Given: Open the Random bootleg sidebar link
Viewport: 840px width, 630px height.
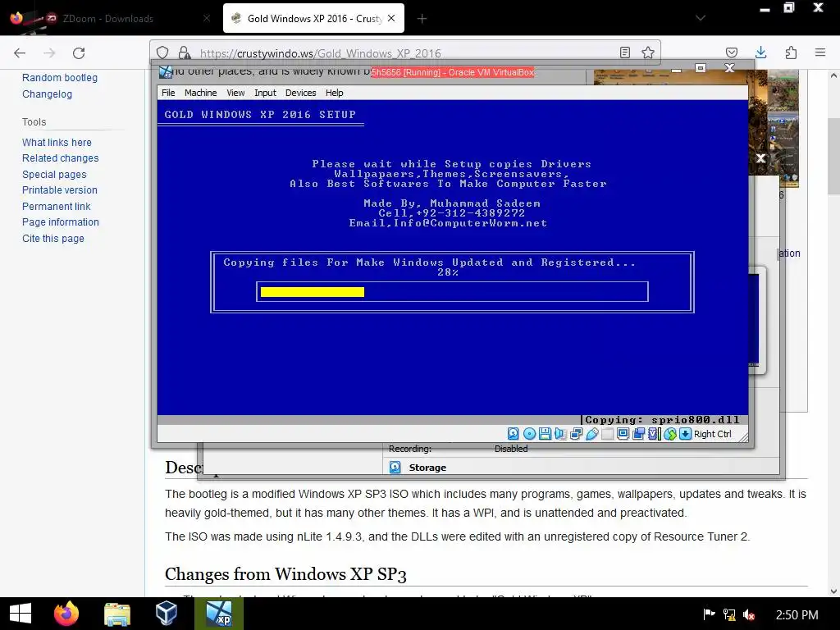Looking at the screenshot, I should coord(59,78).
